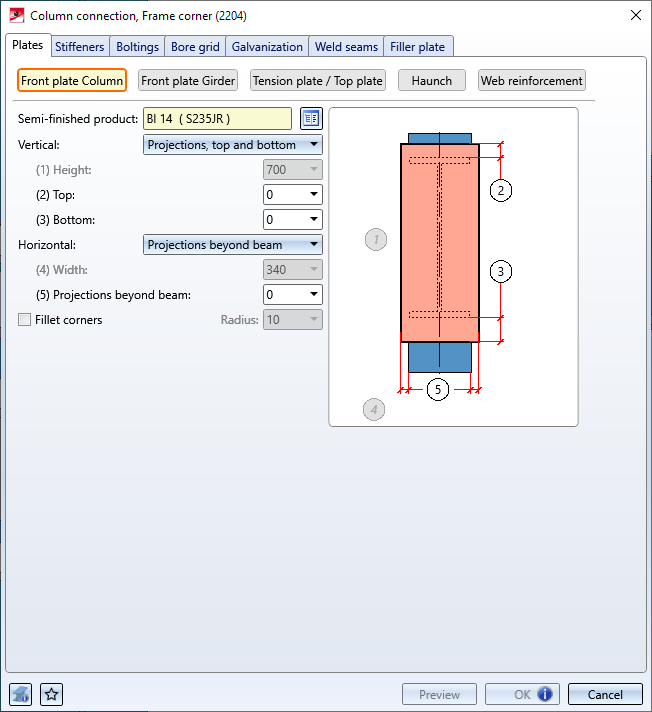Click the 'Vertical:' label

coord(39,145)
